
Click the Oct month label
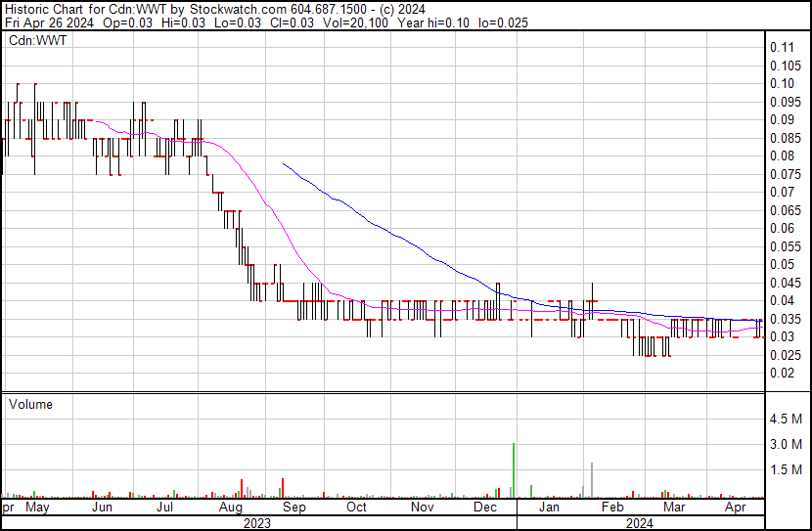coord(356,508)
